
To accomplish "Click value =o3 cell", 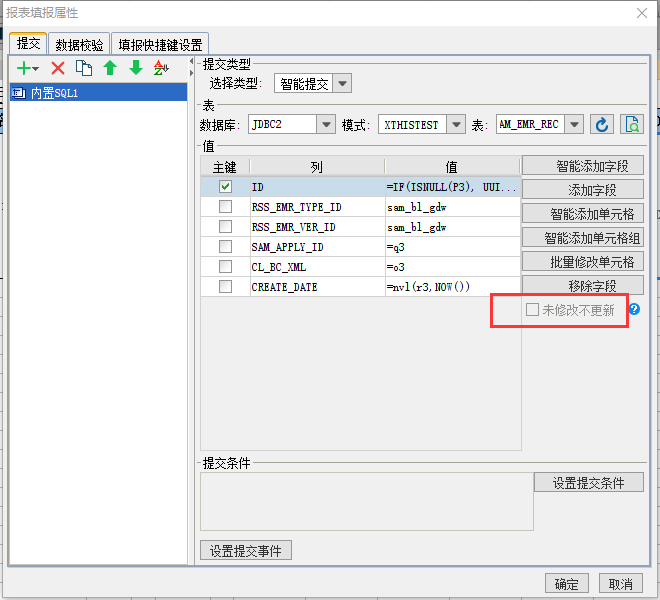I will pyautogui.click(x=453, y=267).
